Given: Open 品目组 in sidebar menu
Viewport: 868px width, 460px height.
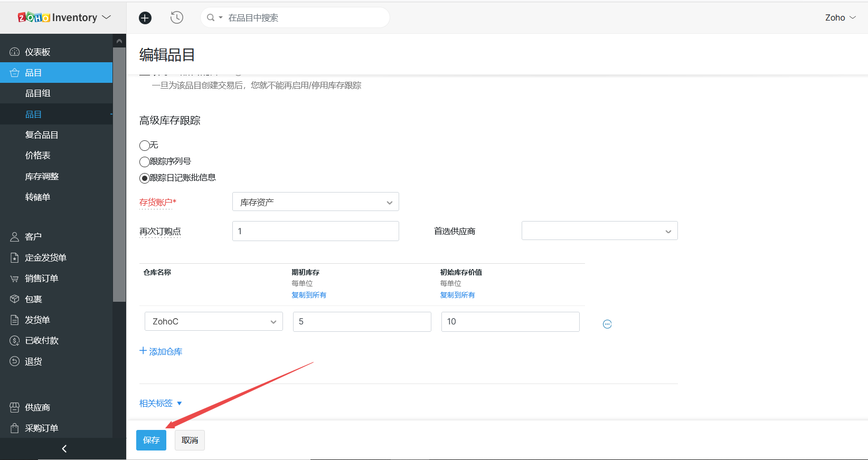Looking at the screenshot, I should pos(38,93).
